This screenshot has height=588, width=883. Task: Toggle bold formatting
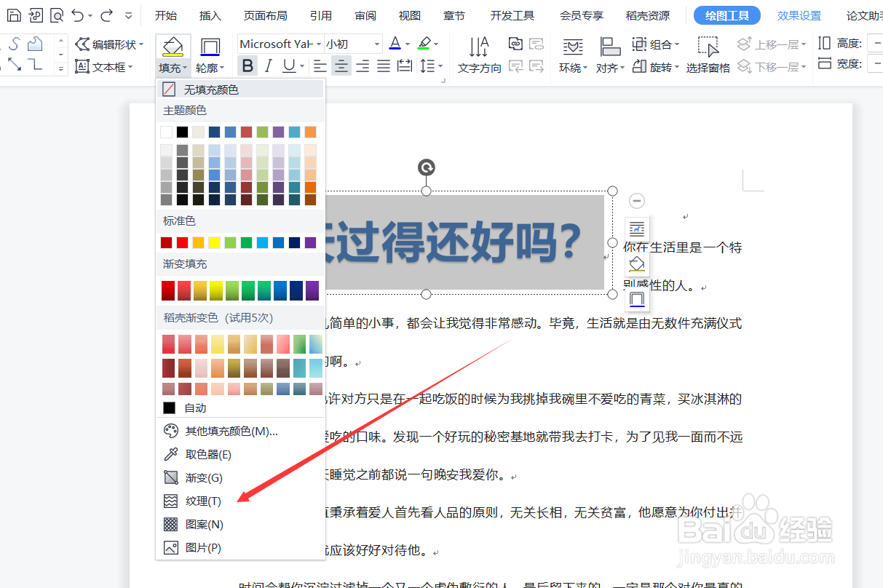[248, 65]
